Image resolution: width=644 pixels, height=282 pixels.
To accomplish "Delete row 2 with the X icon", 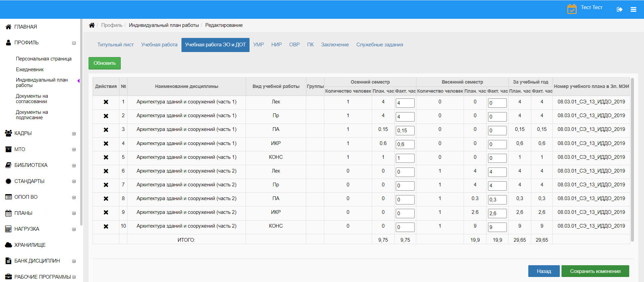I will click(106, 116).
